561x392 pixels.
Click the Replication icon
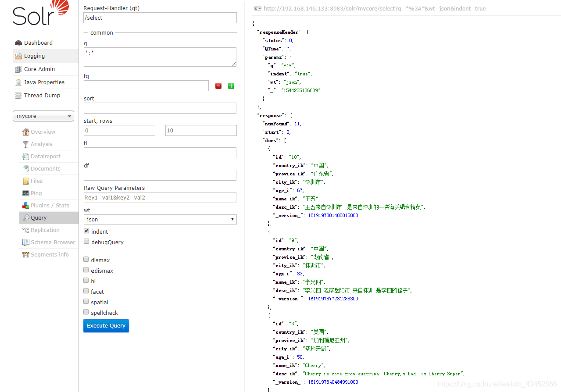click(x=26, y=230)
